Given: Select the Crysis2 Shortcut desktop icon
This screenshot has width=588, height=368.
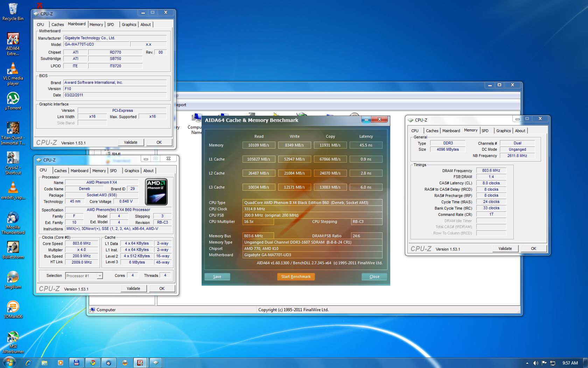Looking at the screenshot, I should point(13,163).
